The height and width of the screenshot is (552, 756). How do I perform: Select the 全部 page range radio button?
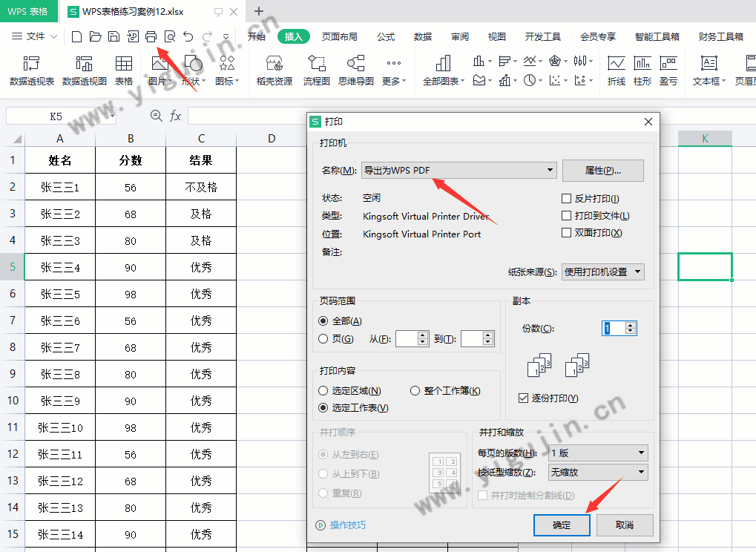tap(323, 321)
